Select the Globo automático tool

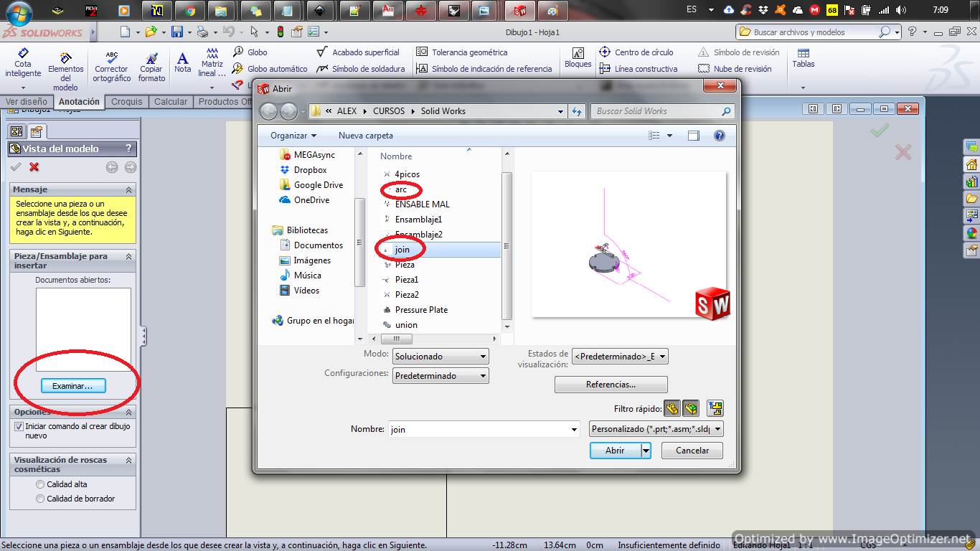pos(270,69)
